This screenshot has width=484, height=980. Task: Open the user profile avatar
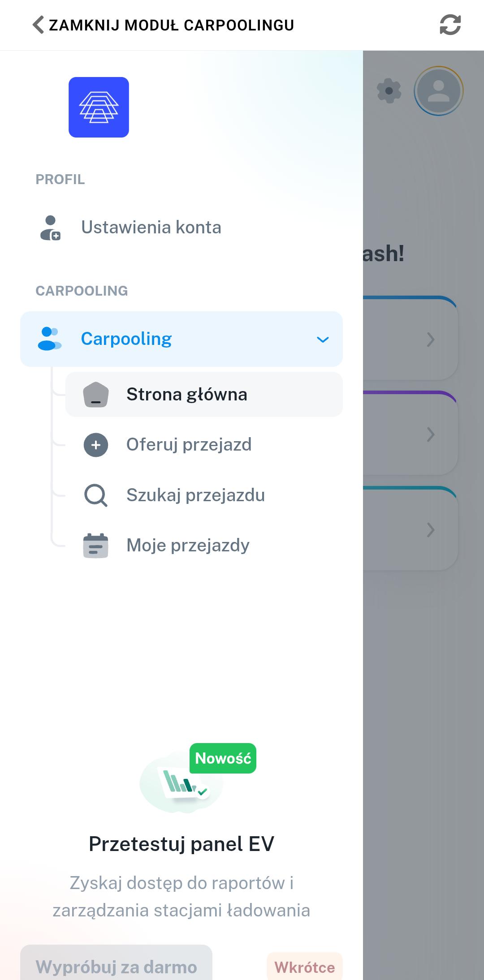438,91
